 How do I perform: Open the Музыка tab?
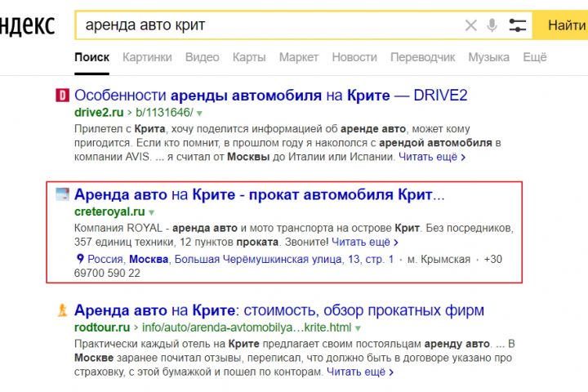[488, 57]
